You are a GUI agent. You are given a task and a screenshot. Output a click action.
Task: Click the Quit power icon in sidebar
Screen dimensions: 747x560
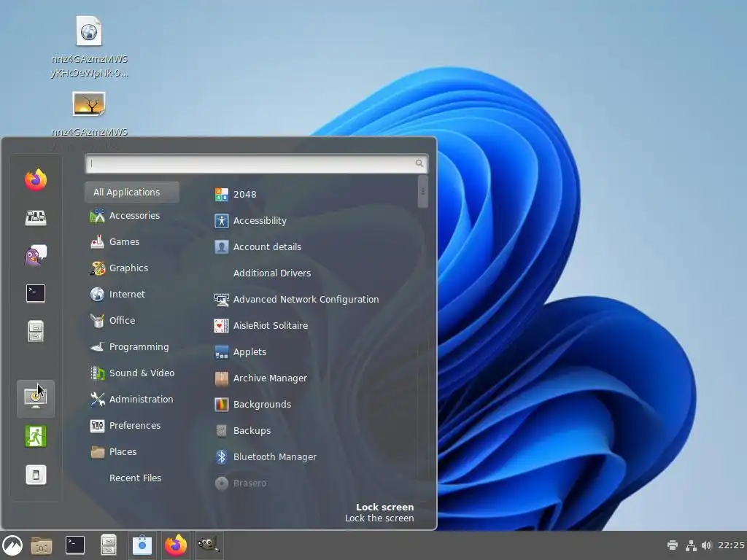36,475
